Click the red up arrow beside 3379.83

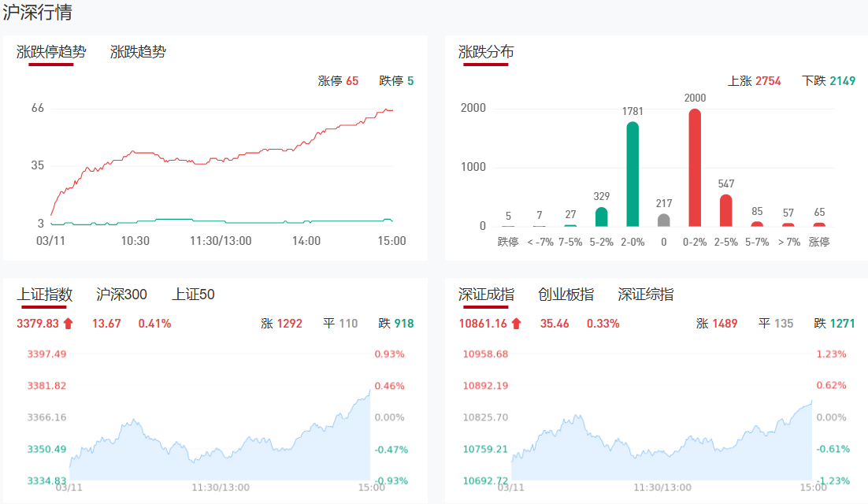68,323
